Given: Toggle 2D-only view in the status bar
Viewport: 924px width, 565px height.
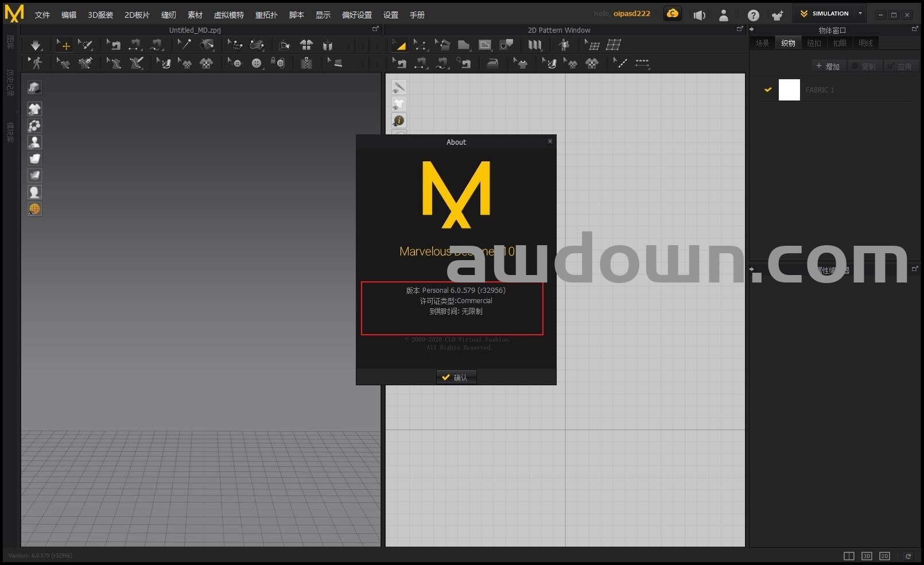Looking at the screenshot, I should (884, 556).
